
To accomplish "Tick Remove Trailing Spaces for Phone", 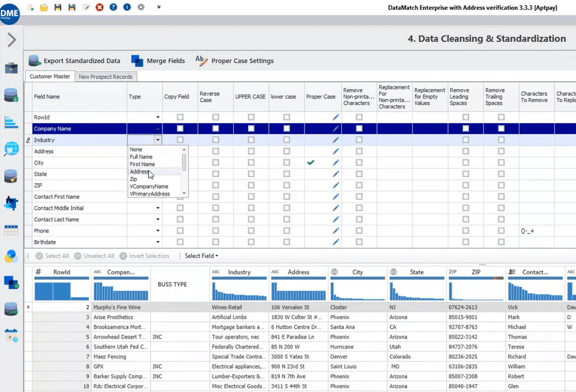I will pyautogui.click(x=501, y=230).
